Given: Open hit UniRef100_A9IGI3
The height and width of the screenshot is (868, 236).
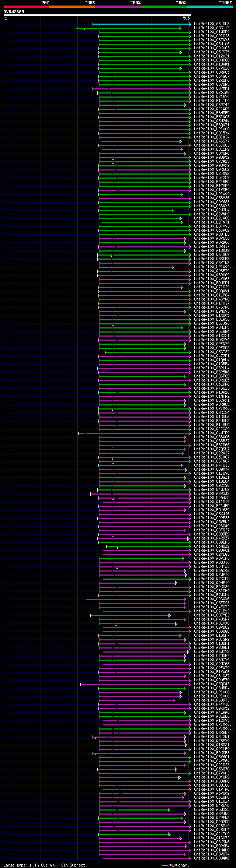Looking at the screenshot, I should 212,36.
